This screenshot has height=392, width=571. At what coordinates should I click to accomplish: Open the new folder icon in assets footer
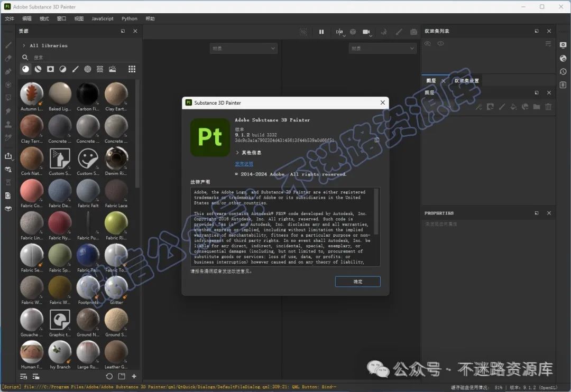click(x=122, y=376)
